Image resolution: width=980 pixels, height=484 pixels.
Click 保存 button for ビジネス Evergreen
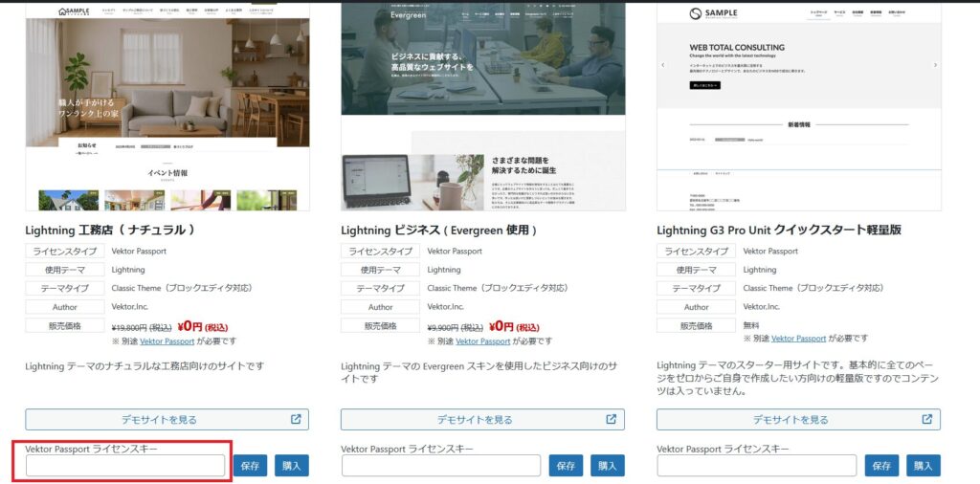pos(567,466)
